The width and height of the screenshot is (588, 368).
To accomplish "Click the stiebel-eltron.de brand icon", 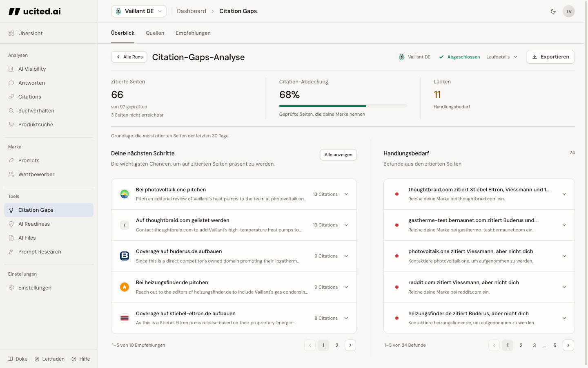I will click(125, 318).
